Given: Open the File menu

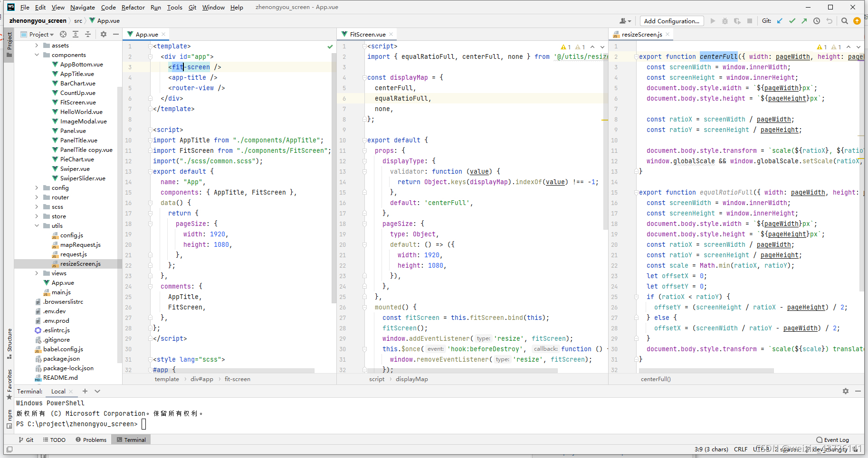Looking at the screenshot, I should pyautogui.click(x=25, y=7).
